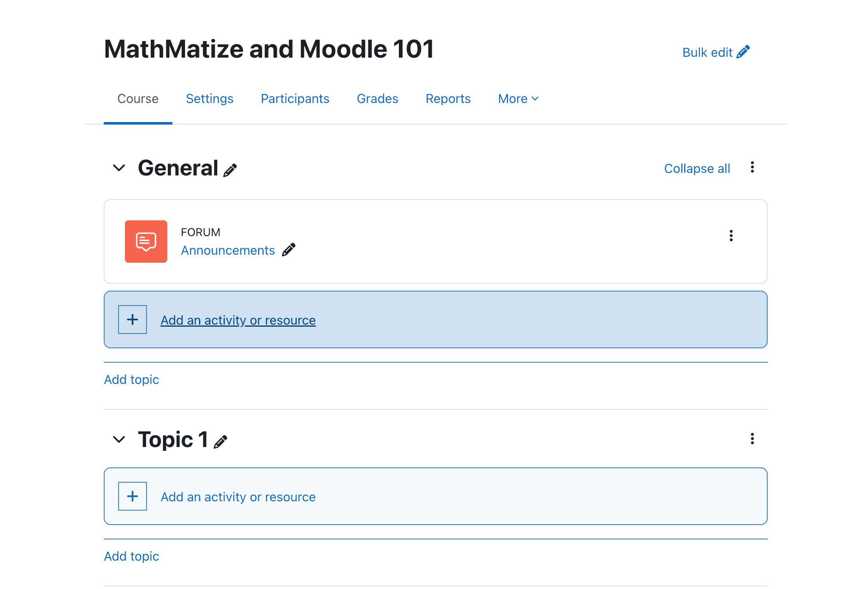
Task: Open the Participants tab
Action: point(295,99)
